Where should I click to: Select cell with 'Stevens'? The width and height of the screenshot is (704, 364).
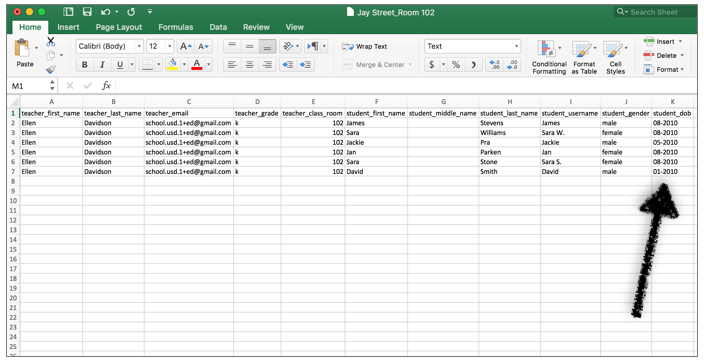509,123
